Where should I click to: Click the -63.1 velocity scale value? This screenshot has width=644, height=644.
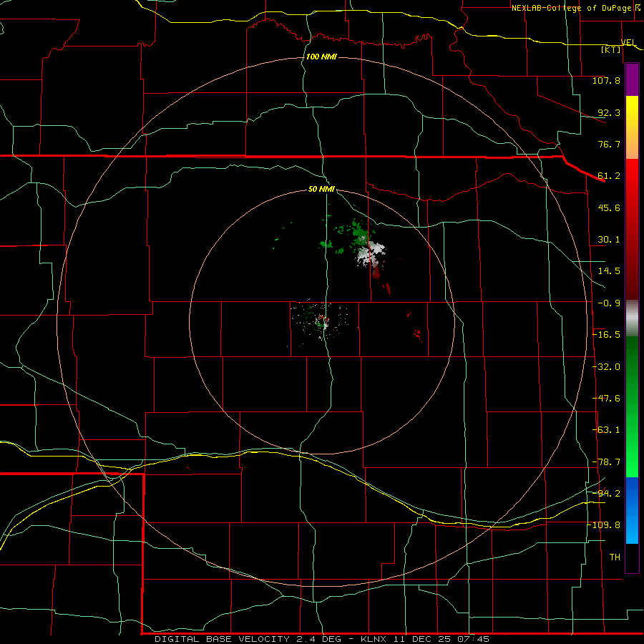607,430
